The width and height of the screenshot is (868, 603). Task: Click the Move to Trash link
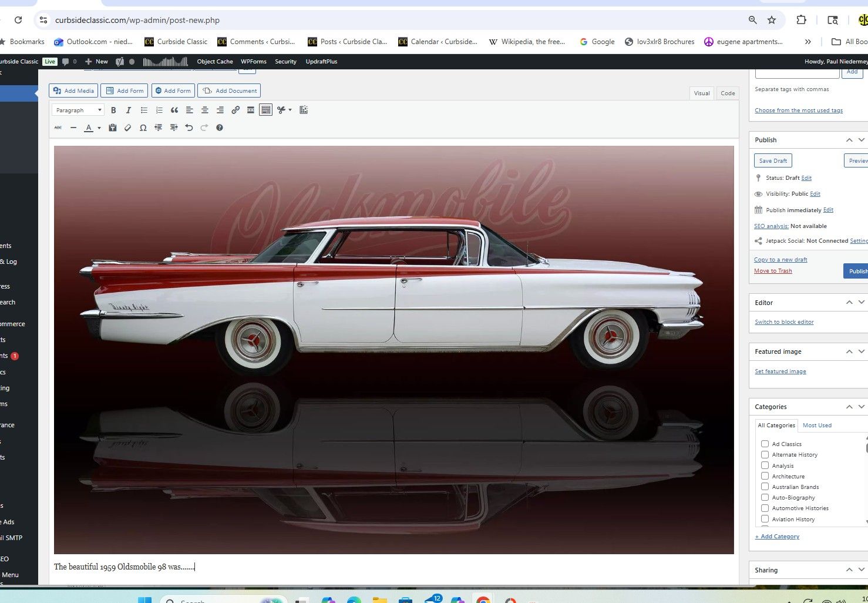point(773,271)
